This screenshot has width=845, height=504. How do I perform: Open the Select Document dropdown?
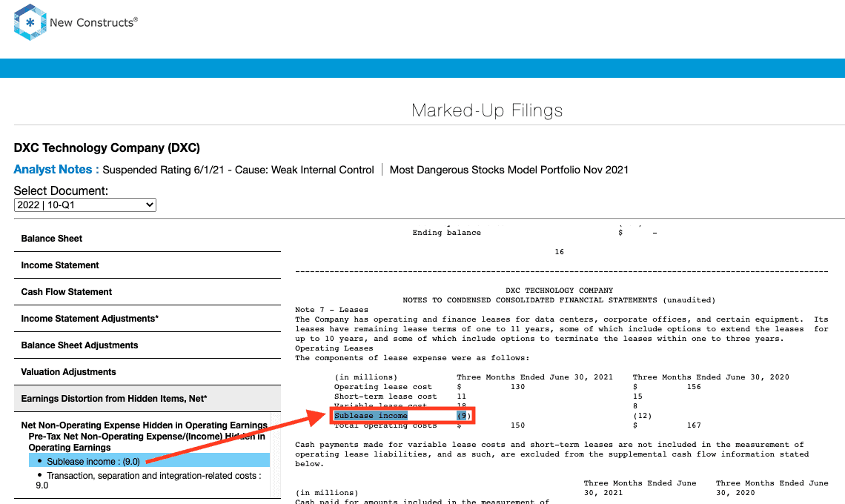85,205
